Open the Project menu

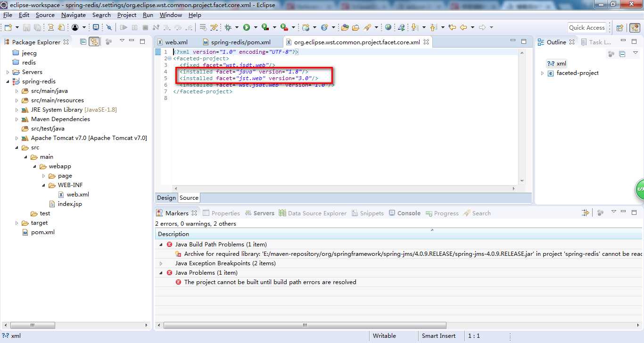click(127, 15)
